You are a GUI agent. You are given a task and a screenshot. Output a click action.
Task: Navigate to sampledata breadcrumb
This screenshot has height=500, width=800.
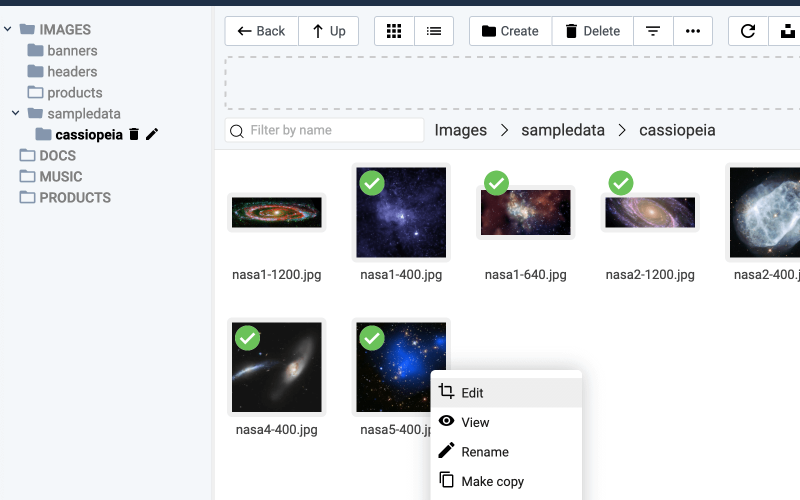pyautogui.click(x=563, y=130)
